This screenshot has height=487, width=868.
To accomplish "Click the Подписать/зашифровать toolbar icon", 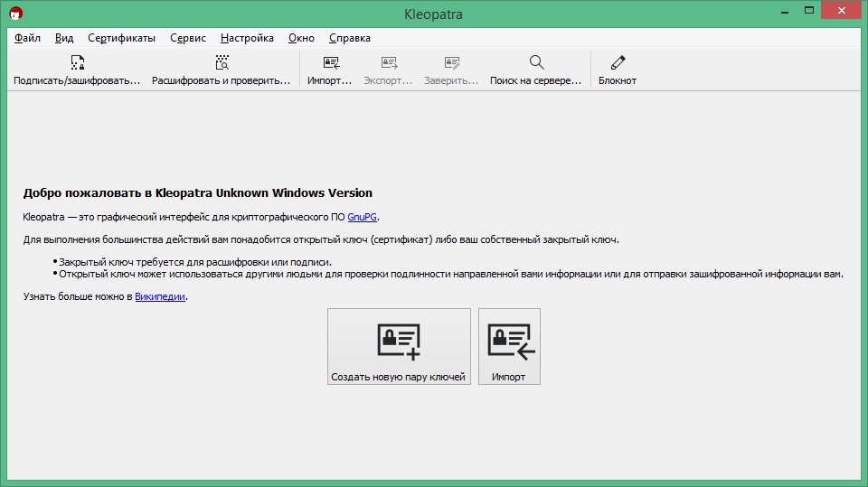I will (78, 62).
